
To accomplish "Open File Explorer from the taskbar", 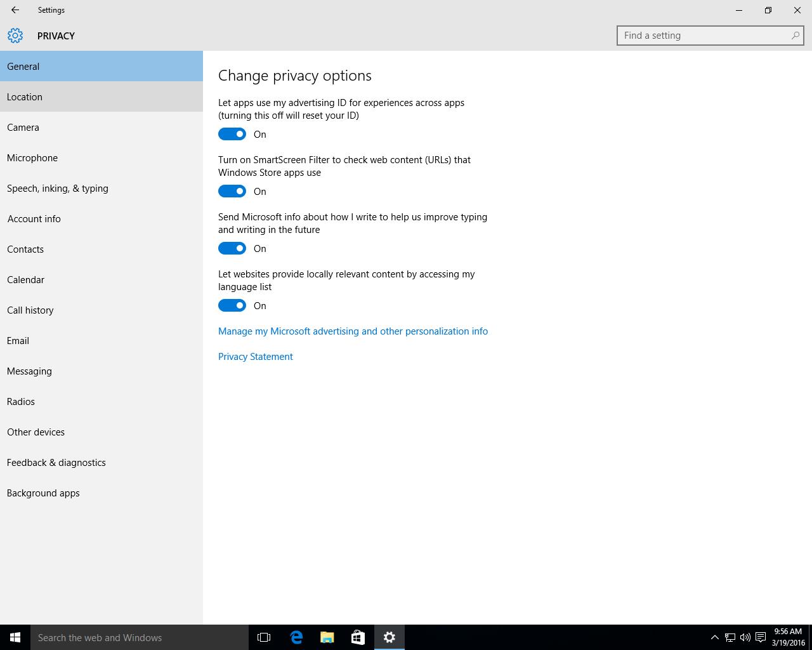I will coord(327,637).
